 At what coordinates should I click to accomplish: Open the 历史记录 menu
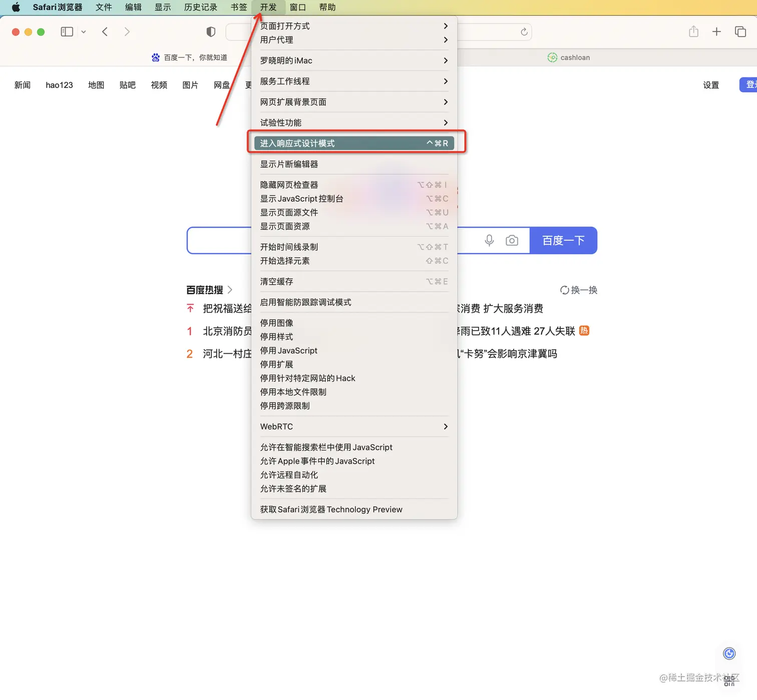pos(201,7)
